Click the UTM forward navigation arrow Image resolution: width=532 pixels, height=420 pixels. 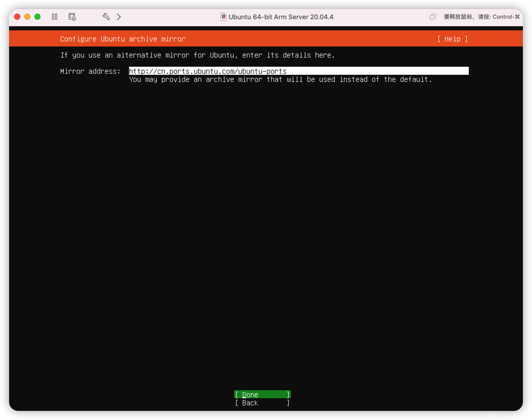[x=119, y=17]
